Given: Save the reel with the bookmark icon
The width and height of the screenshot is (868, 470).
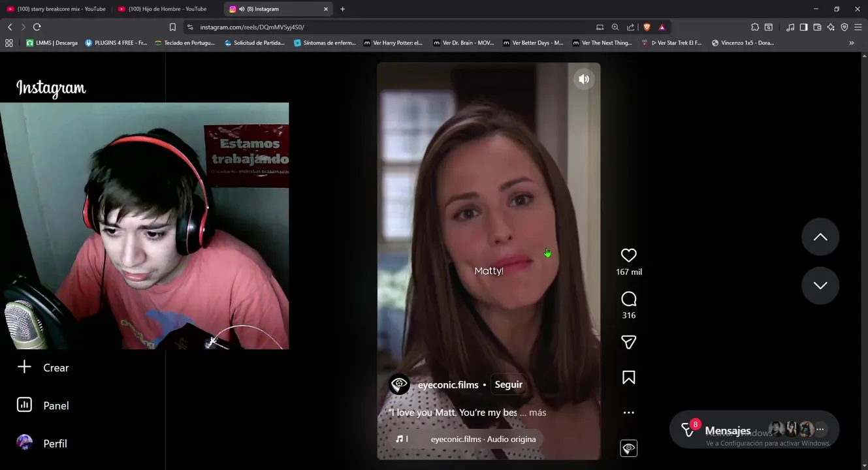Looking at the screenshot, I should (x=628, y=377).
